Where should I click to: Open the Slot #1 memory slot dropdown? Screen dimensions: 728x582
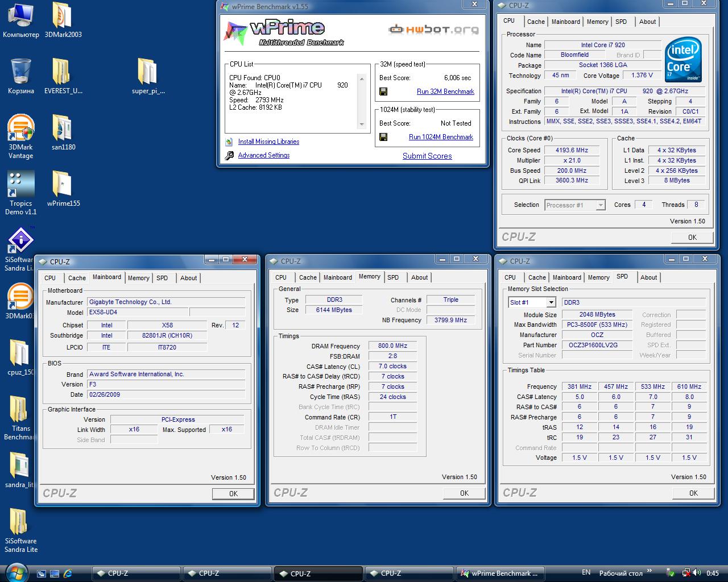click(x=532, y=302)
